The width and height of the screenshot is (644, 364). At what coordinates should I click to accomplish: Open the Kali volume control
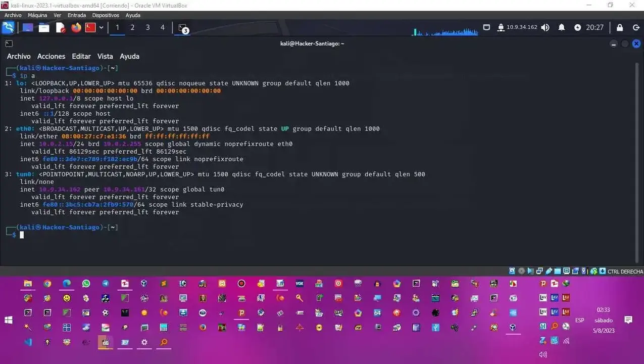545,27
